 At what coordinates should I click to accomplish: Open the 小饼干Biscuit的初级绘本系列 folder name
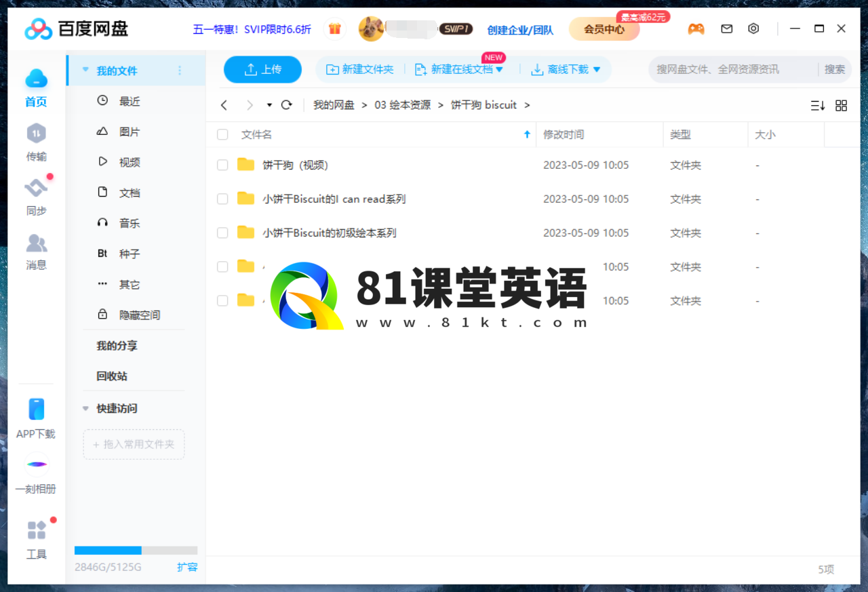[x=330, y=233]
